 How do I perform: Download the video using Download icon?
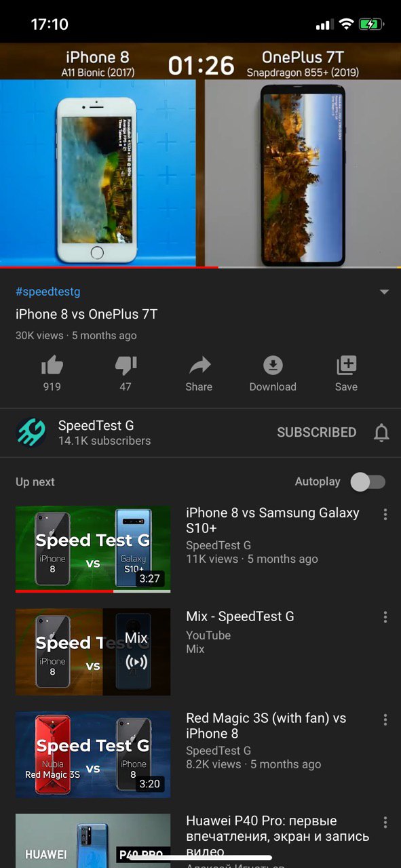pyautogui.click(x=273, y=366)
